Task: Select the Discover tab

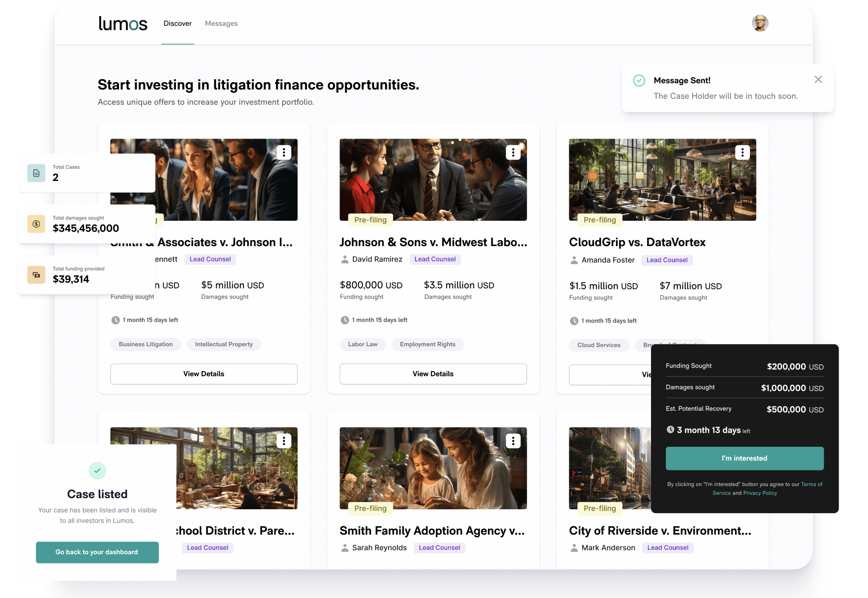Action: click(177, 23)
